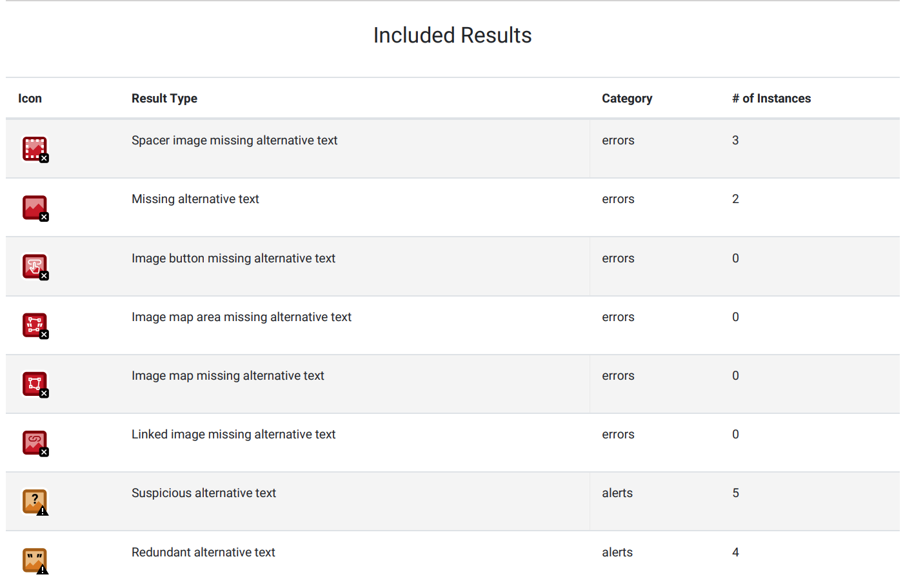
Task: Click 'Spacer image missing alternative text' label
Action: [x=234, y=141]
